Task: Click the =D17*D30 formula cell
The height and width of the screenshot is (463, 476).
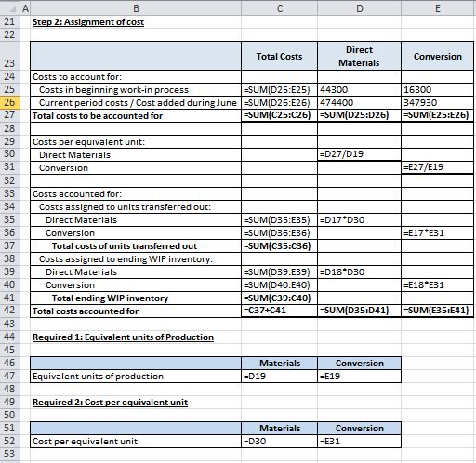Action: click(x=359, y=219)
